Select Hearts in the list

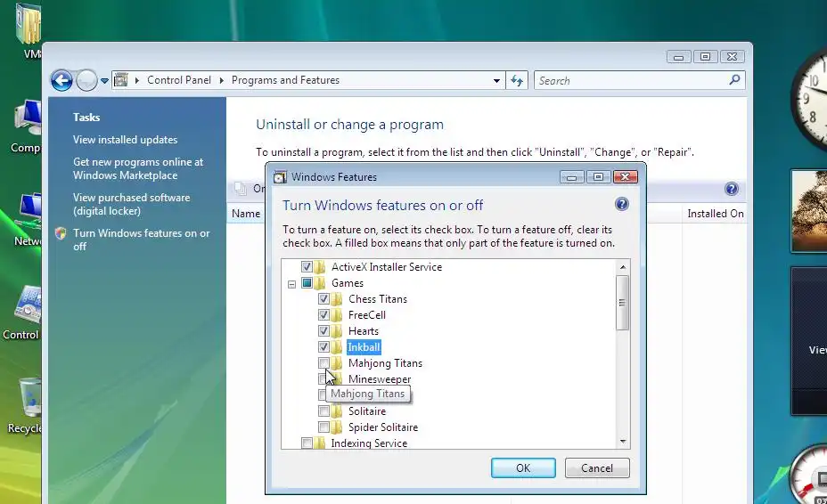pos(364,331)
